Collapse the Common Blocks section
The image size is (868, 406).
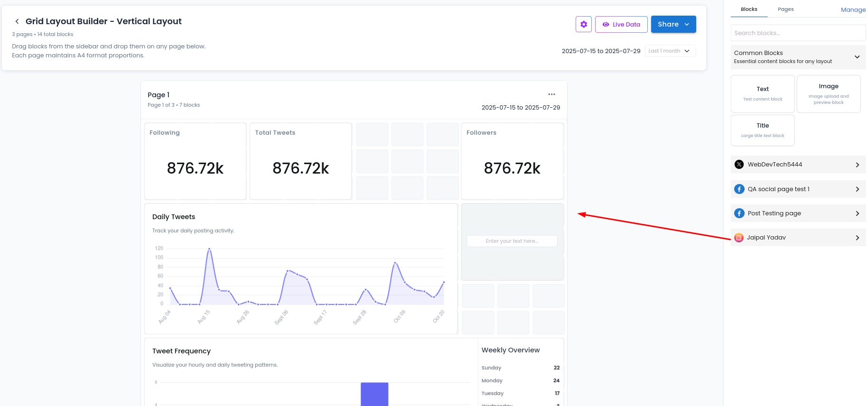pos(857,57)
